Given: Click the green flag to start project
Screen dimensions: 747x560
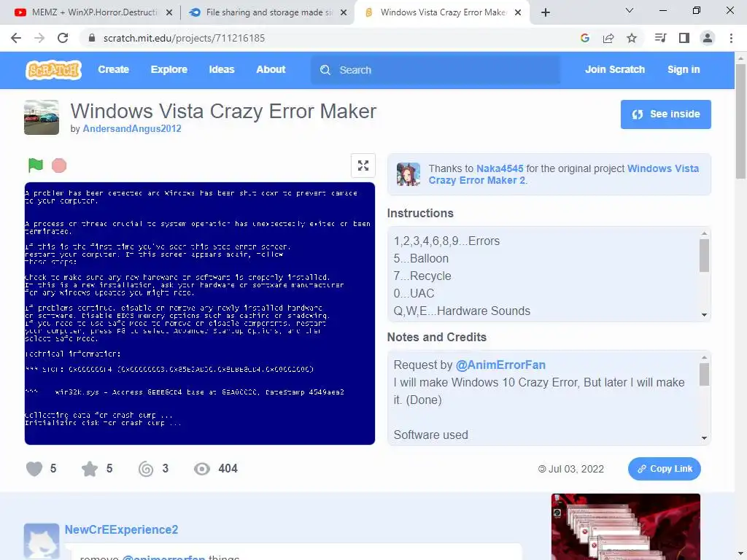Looking at the screenshot, I should point(36,166).
